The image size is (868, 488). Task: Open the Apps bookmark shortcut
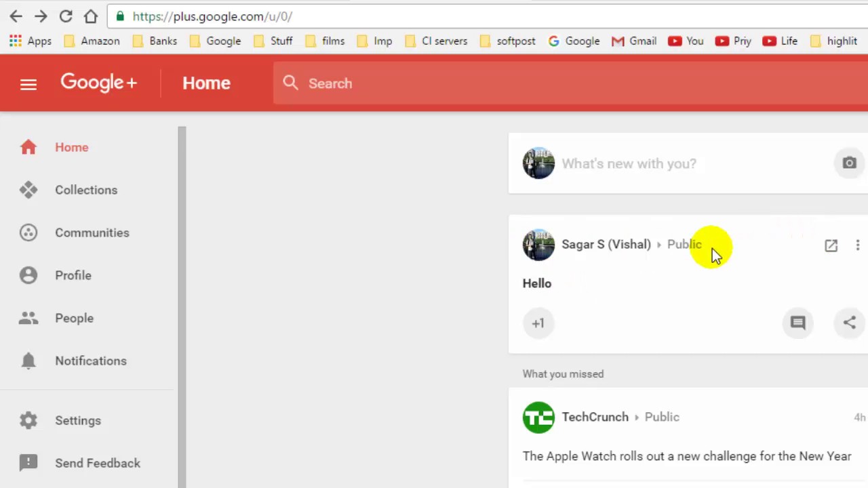(30, 41)
